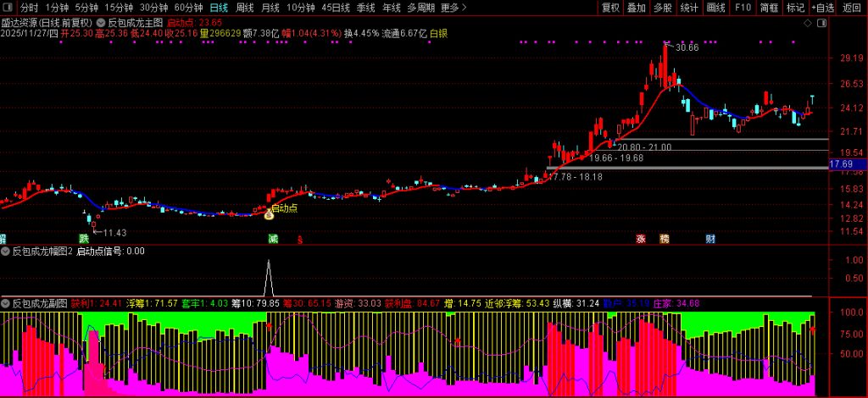Switch to the 分时 intraday tab
Viewport: 868px width, 398px height.
tap(30, 8)
